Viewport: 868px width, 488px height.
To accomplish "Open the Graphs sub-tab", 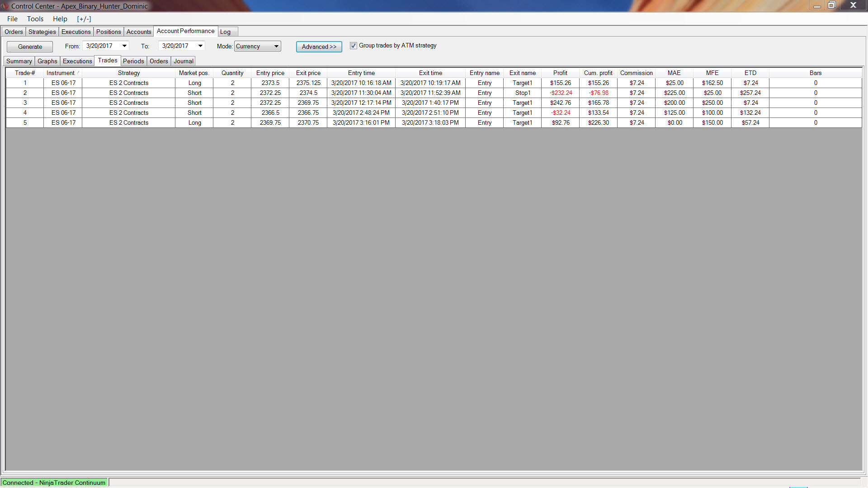I will coord(47,61).
